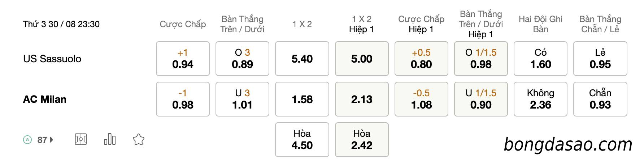Choose both teams score Có 1.60
Viewport: 644px width, 165px height.
pos(540,59)
